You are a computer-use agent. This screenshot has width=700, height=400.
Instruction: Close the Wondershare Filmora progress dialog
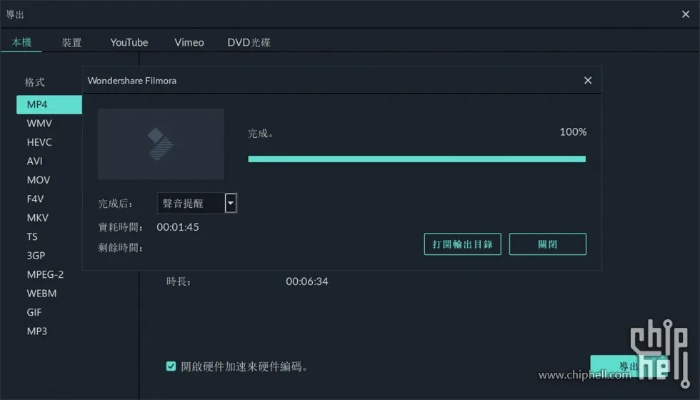click(x=588, y=80)
